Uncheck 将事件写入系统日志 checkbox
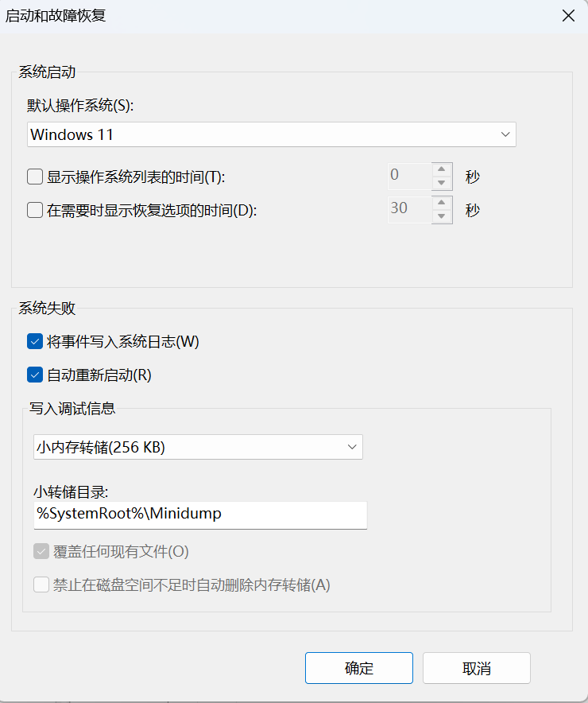This screenshot has height=703, width=588. tap(35, 341)
